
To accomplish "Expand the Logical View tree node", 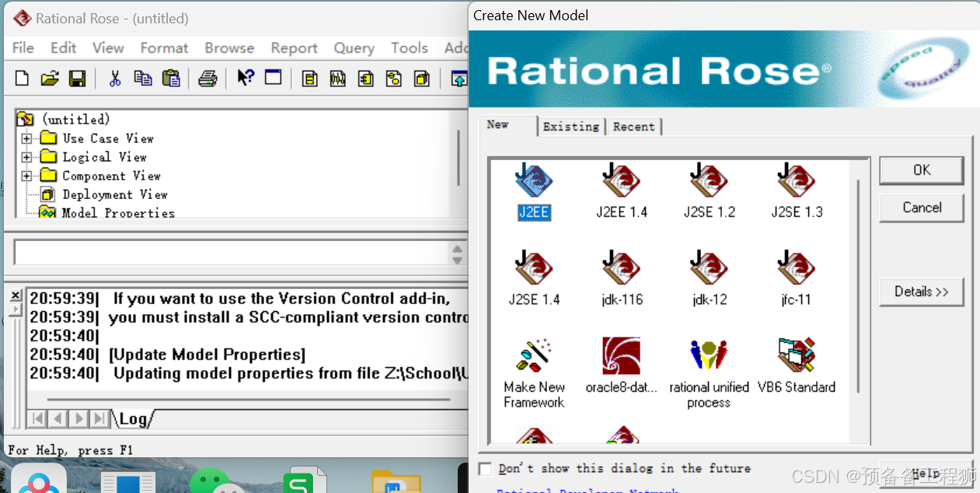I will (26, 157).
